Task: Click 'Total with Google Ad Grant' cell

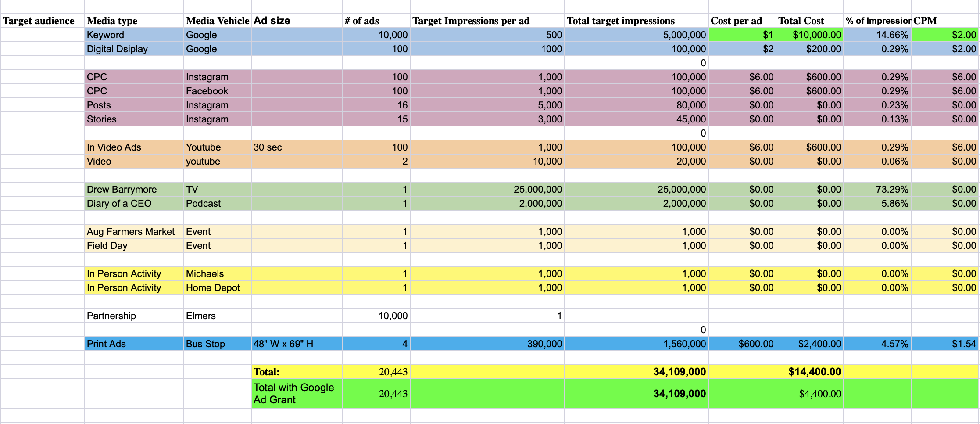Action: point(297,394)
